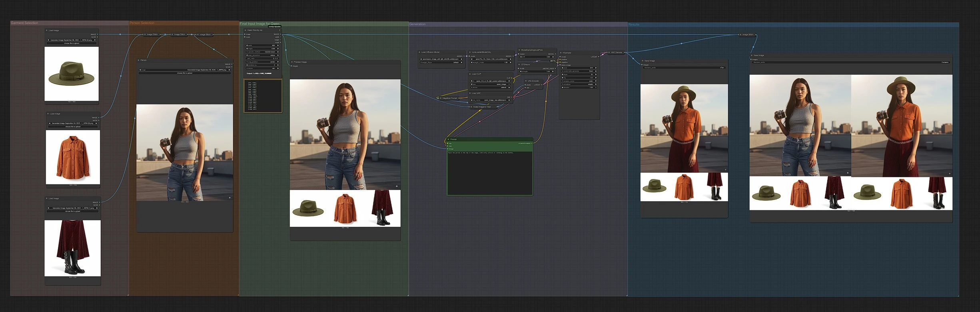Collapse the Preview Image node via its dot

coord(292,62)
